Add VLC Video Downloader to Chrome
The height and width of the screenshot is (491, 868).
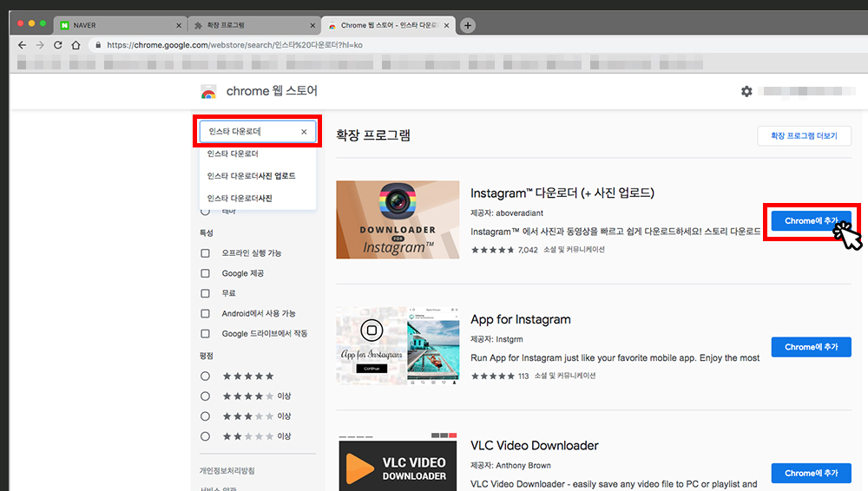click(811, 474)
